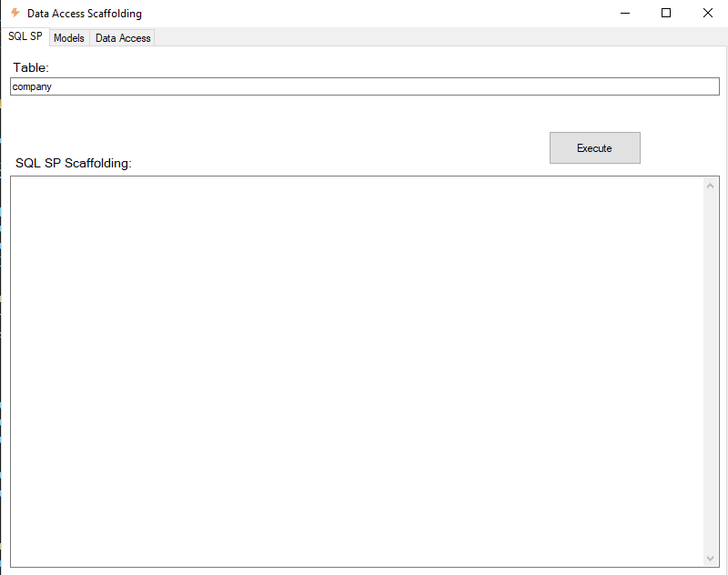Click the "Table:" label
This screenshot has height=575, width=728.
pyautogui.click(x=30, y=67)
